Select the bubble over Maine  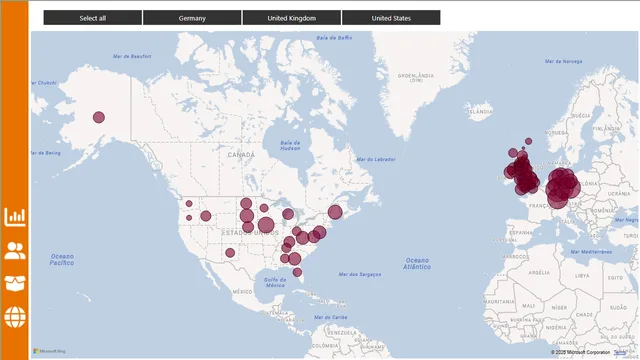[x=335, y=212]
